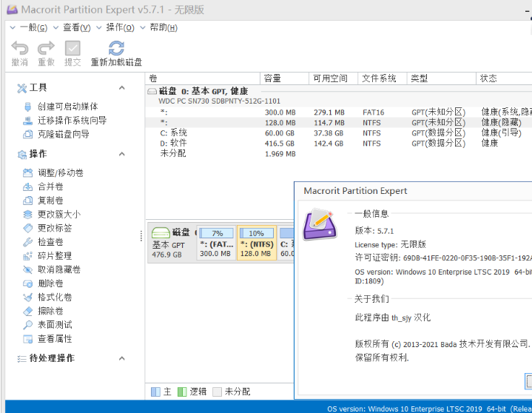The height and width of the screenshot is (413, 532).
Task: Click the C: partition block in disk map
Action: point(286,243)
